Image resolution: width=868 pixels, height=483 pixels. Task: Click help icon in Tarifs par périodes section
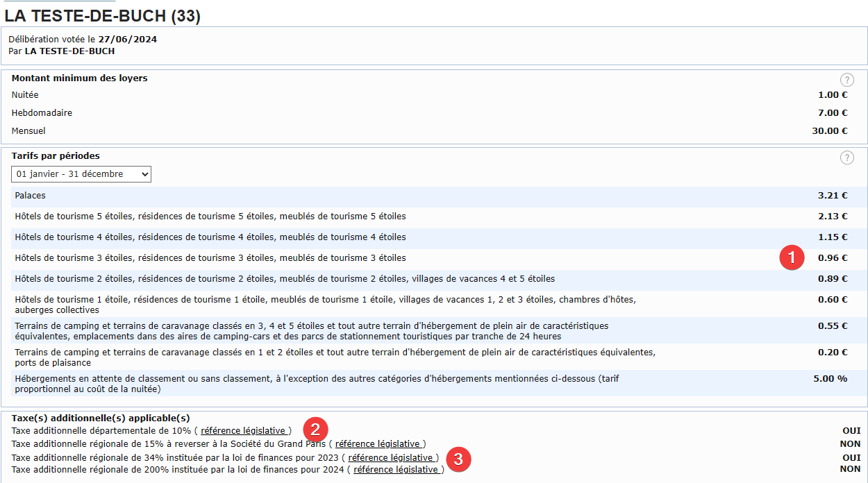[846, 158]
